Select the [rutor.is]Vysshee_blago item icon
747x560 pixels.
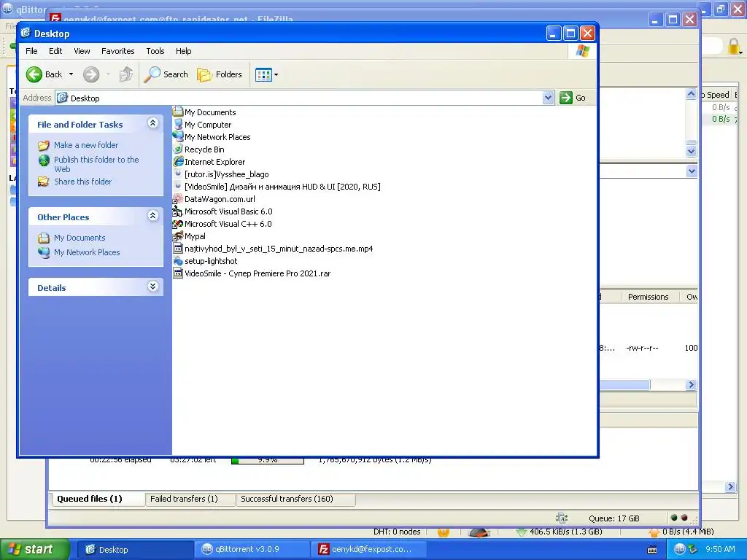(178, 174)
